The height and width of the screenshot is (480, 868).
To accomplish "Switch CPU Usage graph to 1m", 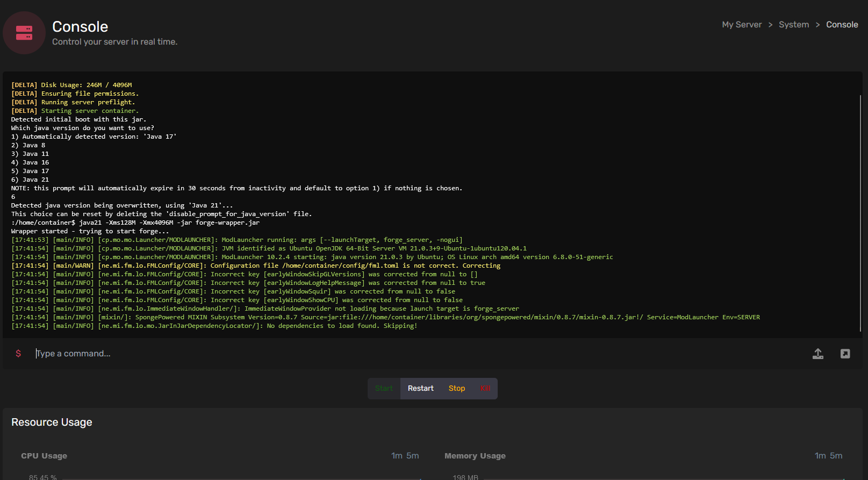I will pyautogui.click(x=397, y=456).
